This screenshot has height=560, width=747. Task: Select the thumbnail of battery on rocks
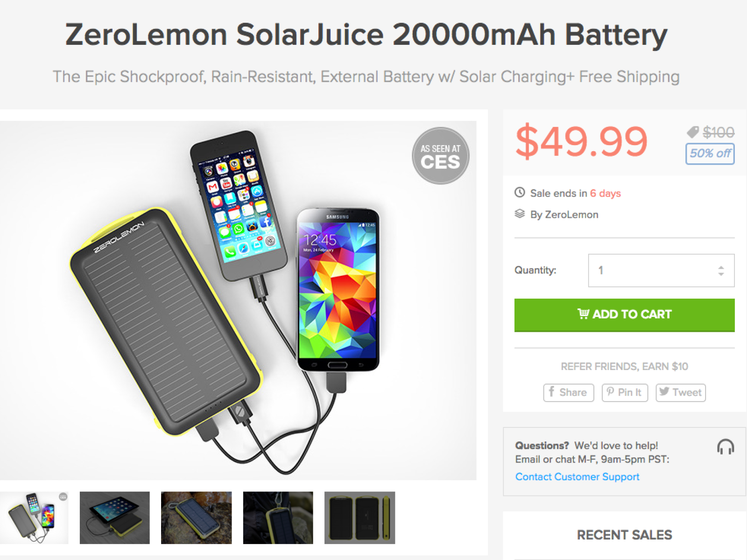(x=196, y=518)
